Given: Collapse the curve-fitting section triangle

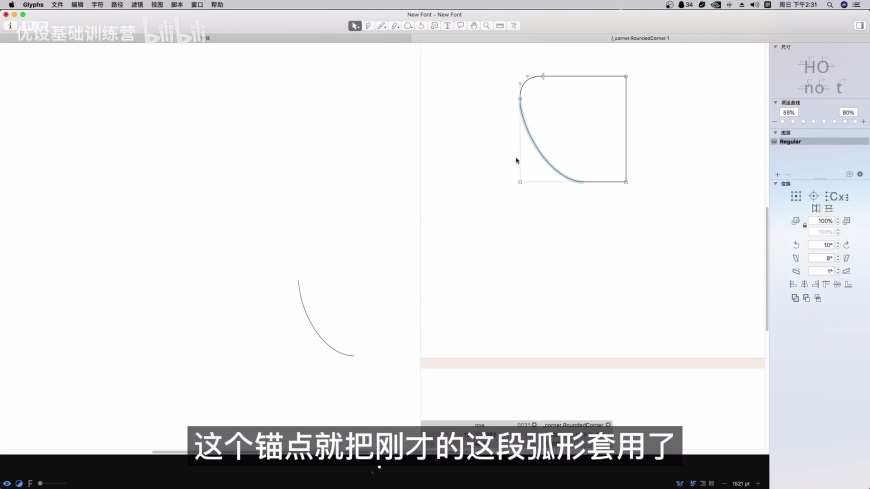Looking at the screenshot, I should (x=776, y=103).
